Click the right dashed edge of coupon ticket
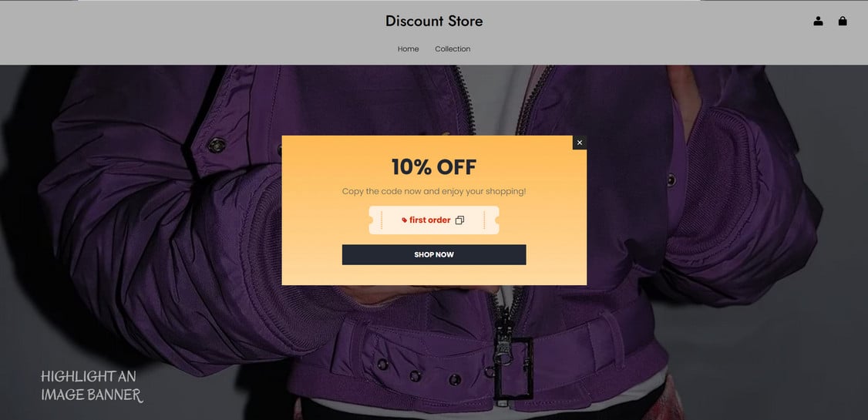 [x=484, y=220]
